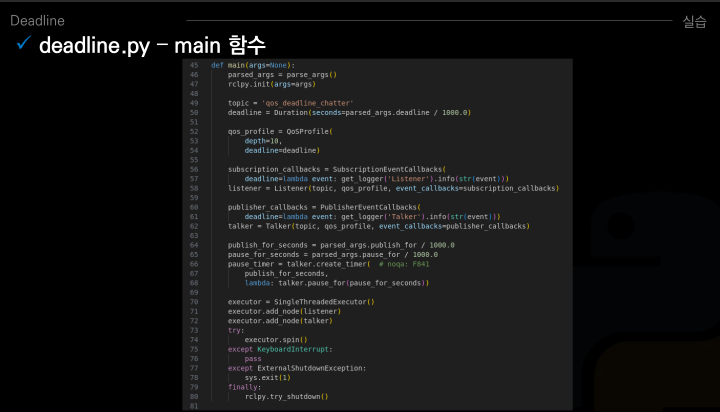Select the 'deadline=deadline)' argument line
This screenshot has height=412, width=720.
(x=282, y=151)
